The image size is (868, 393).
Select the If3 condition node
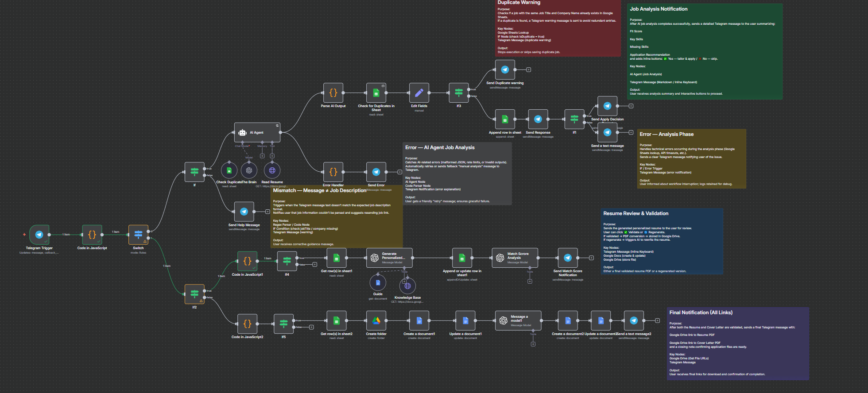pyautogui.click(x=459, y=93)
